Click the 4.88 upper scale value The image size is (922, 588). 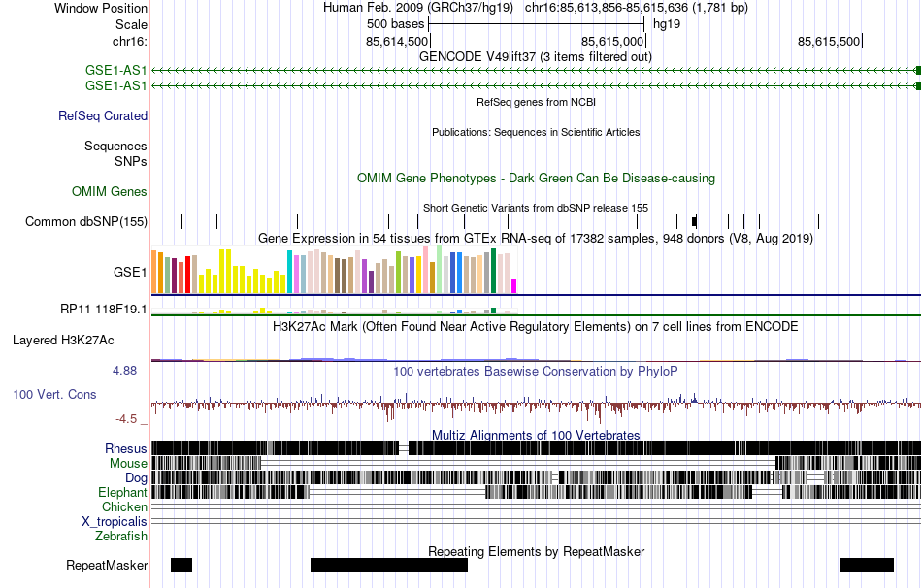pos(124,371)
